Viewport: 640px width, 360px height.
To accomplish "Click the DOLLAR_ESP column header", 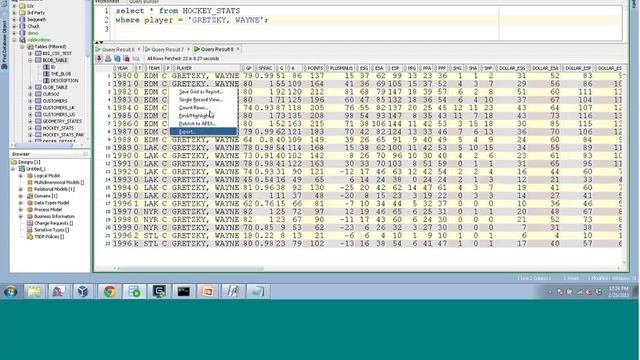I will tap(578, 68).
